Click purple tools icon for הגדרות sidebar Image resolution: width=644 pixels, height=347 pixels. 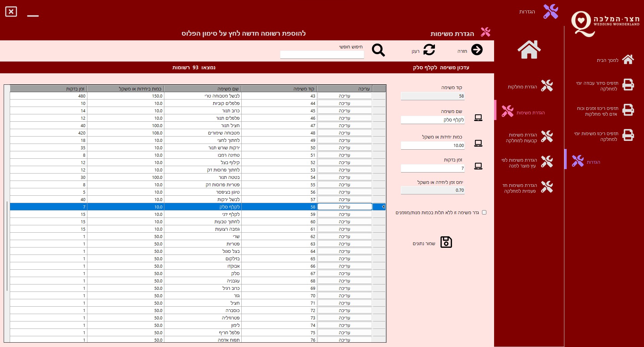coord(578,161)
